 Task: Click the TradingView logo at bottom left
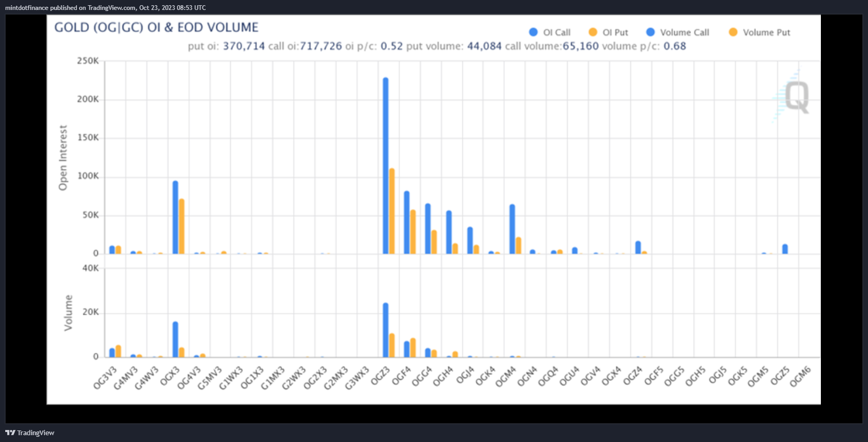click(29, 433)
